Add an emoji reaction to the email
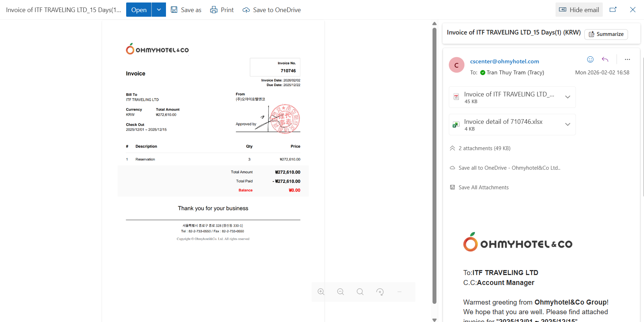Screen dimensions: 644x322 tap(590, 59)
